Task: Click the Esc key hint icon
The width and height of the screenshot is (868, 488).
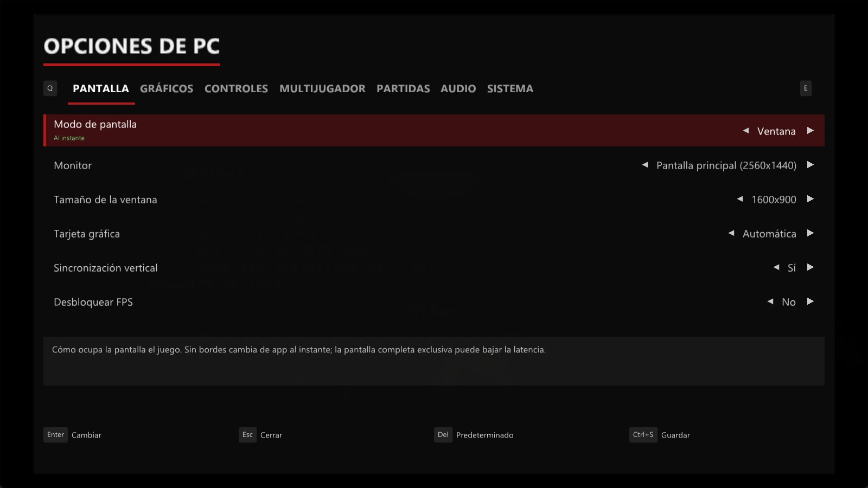Action: coord(247,435)
